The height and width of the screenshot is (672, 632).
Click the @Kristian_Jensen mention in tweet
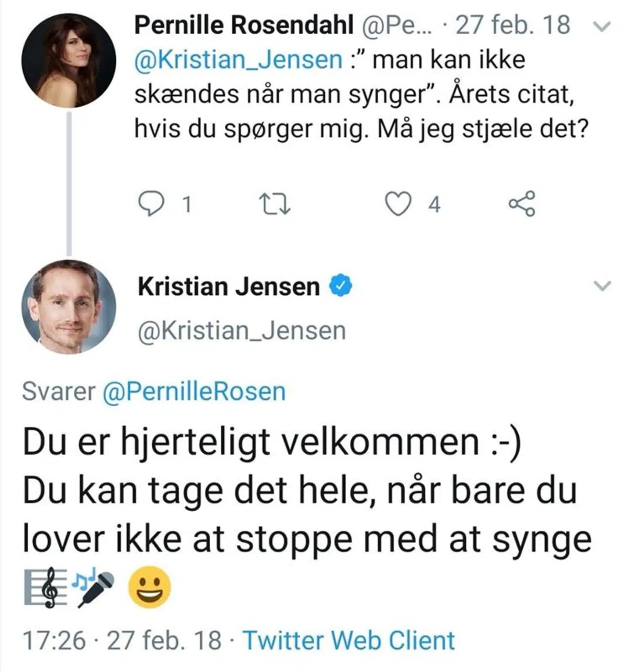(x=238, y=60)
